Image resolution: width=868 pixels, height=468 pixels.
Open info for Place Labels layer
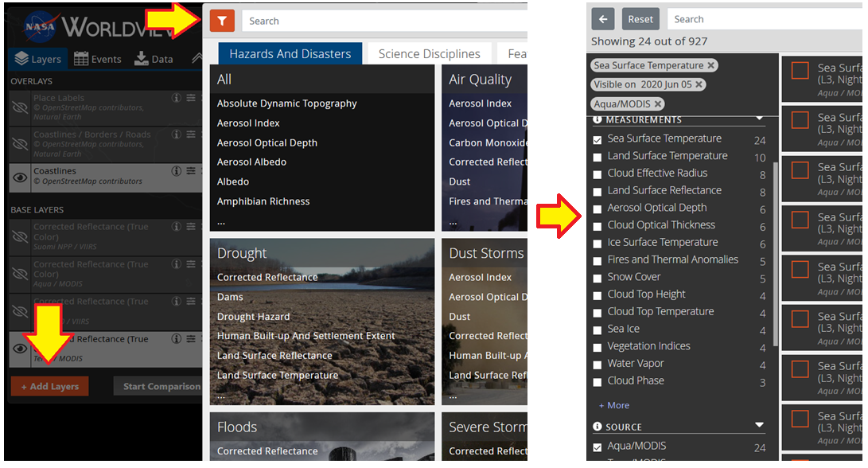click(176, 98)
